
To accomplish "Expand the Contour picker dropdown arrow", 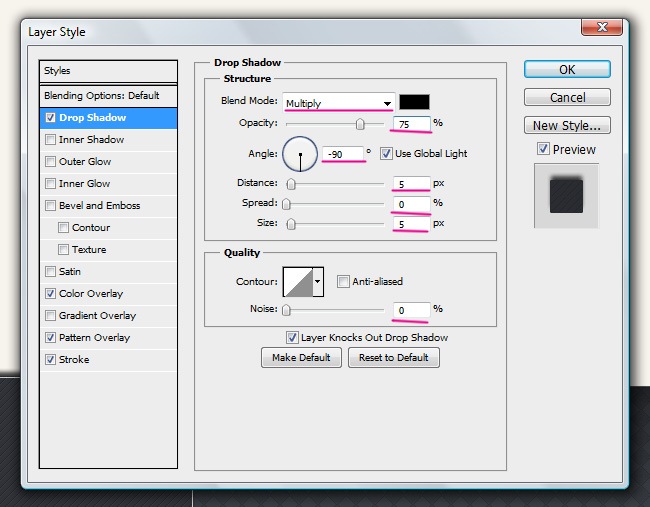I will click(x=319, y=283).
